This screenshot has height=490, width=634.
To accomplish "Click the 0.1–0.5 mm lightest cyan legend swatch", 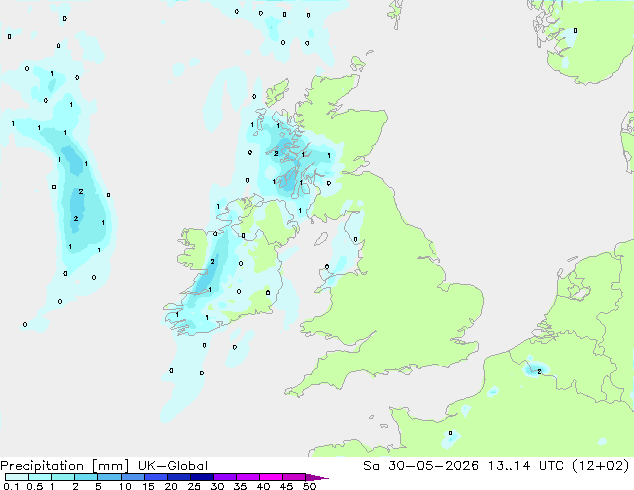I will (x=17, y=477).
